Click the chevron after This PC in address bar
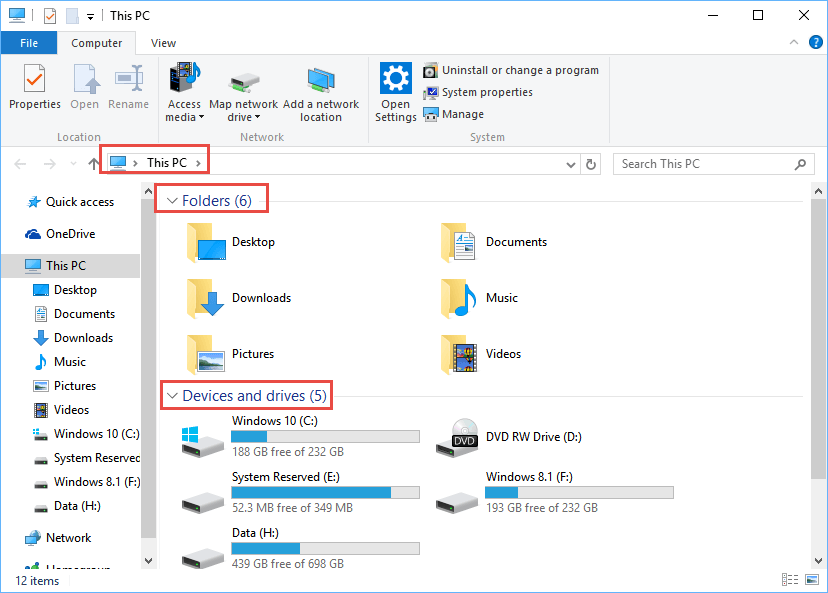The height and width of the screenshot is (593, 828). [x=198, y=163]
